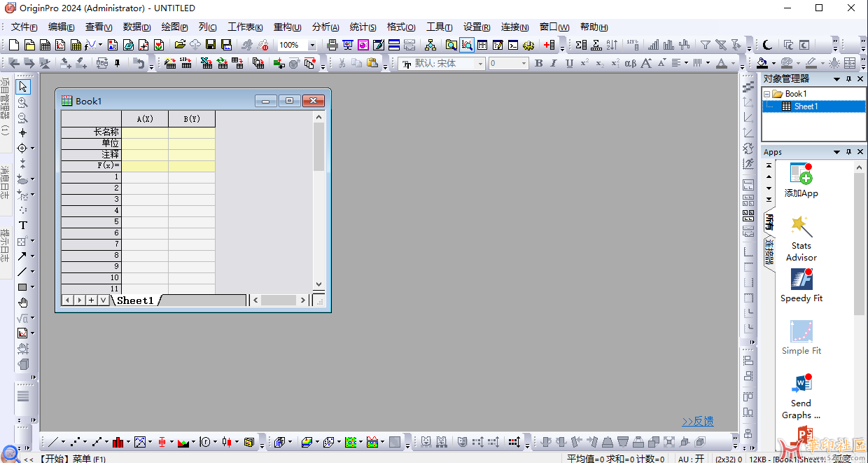
Task: Select the Screen Reader crosshair tool
Action: 23,133
